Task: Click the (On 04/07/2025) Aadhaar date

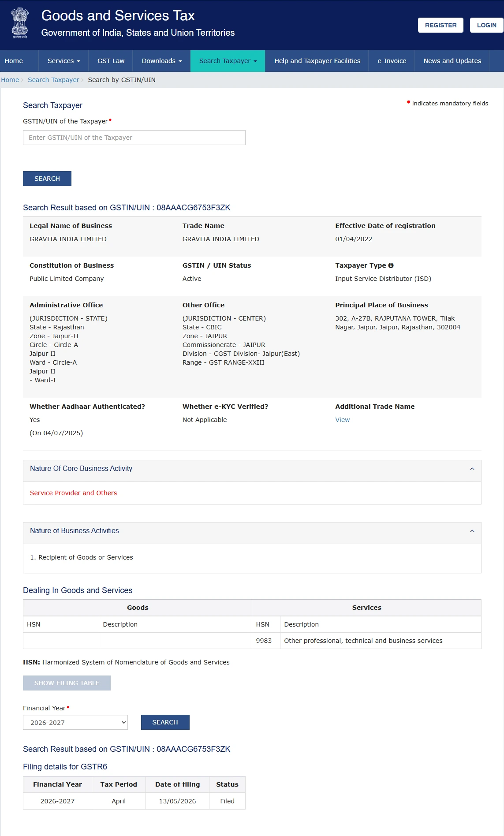Action: (56, 433)
